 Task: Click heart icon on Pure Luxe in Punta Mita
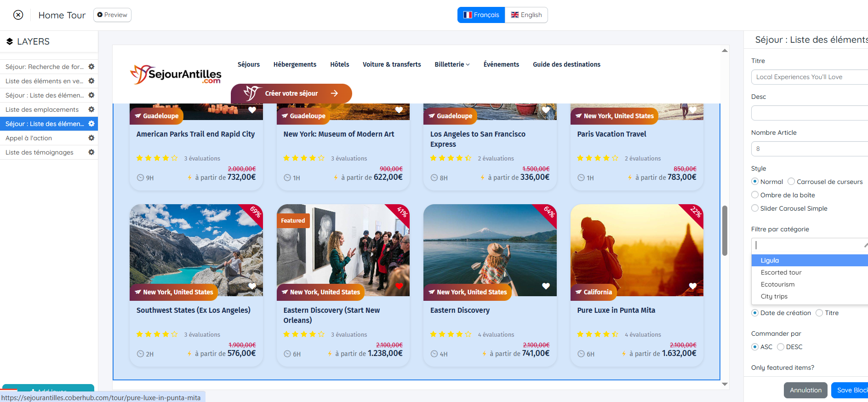pyautogui.click(x=692, y=286)
